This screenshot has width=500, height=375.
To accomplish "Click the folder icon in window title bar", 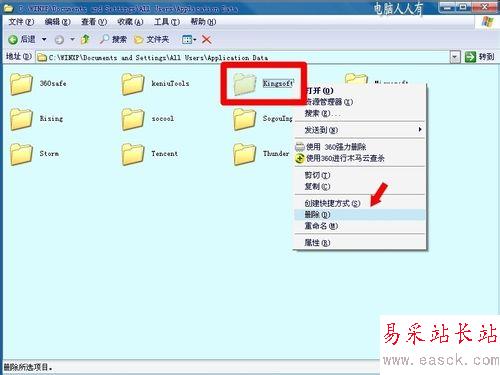I will 8,8.
